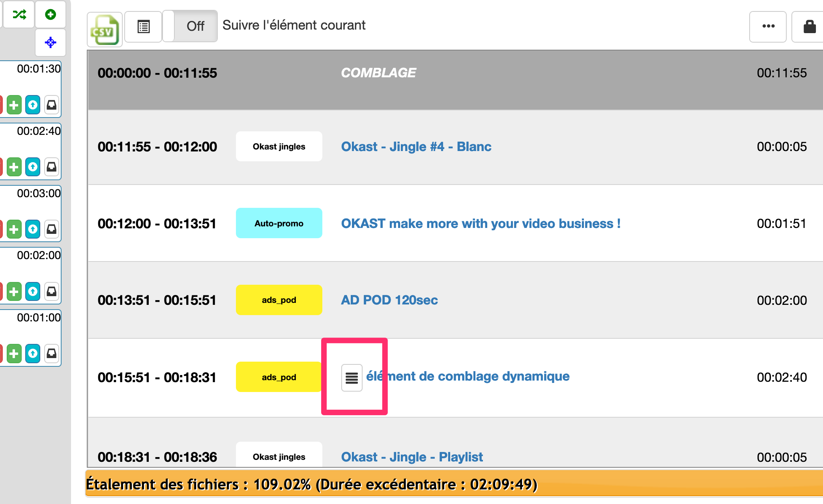Click the green shuffle arrows icon
Image resolution: width=823 pixels, height=504 pixels.
(x=19, y=15)
